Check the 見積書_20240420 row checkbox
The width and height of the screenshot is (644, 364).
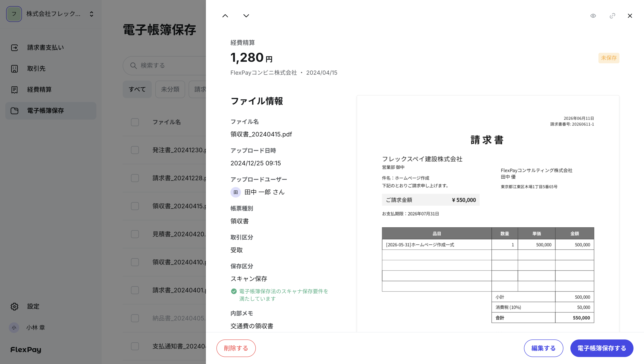pyautogui.click(x=135, y=234)
